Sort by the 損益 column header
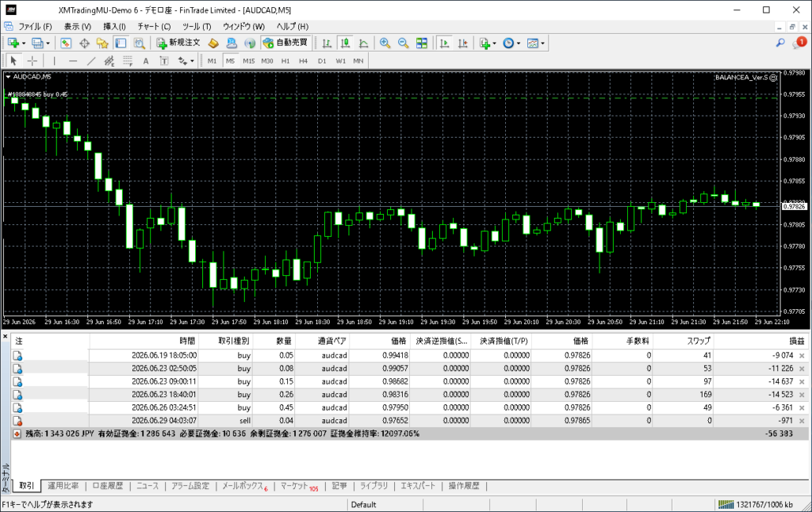The height and width of the screenshot is (512, 812). pyautogui.click(x=796, y=341)
